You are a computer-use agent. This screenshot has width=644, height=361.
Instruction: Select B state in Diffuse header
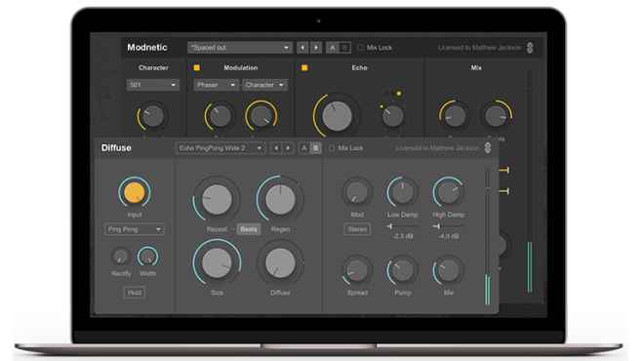(x=316, y=148)
